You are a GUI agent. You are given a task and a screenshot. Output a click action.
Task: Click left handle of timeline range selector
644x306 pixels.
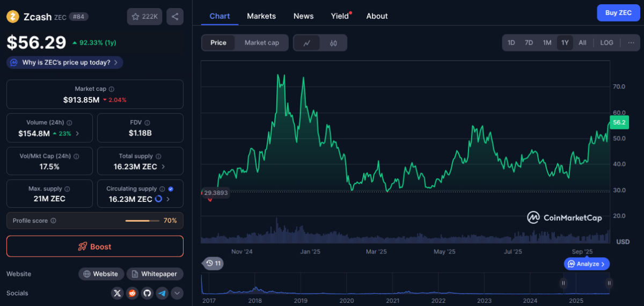563,283
